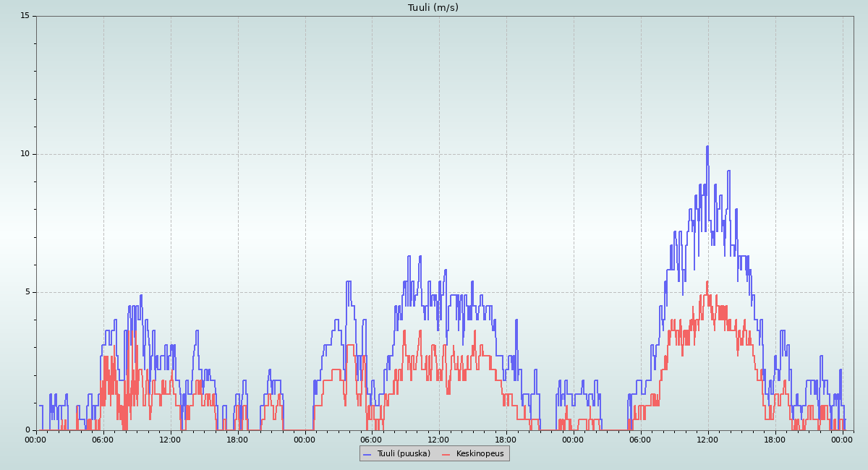The height and width of the screenshot is (470, 868).
Task: Click the red line swatch in the legend
Action: pyautogui.click(x=446, y=454)
